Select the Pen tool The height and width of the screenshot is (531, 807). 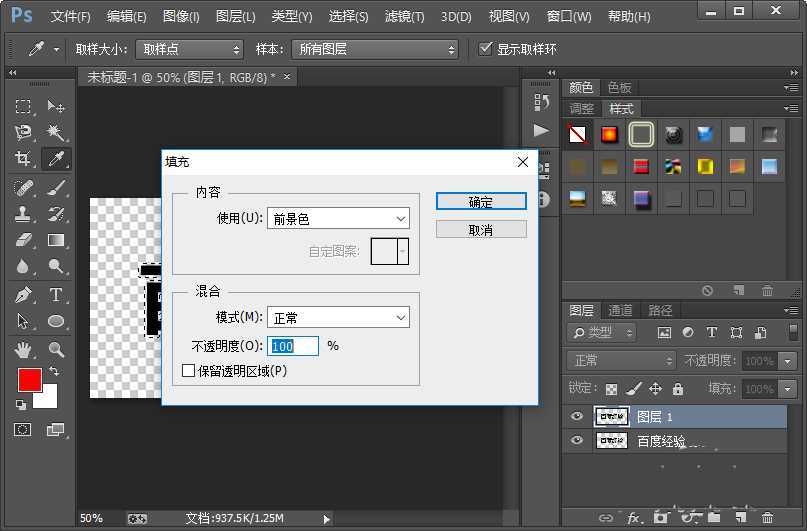click(23, 295)
